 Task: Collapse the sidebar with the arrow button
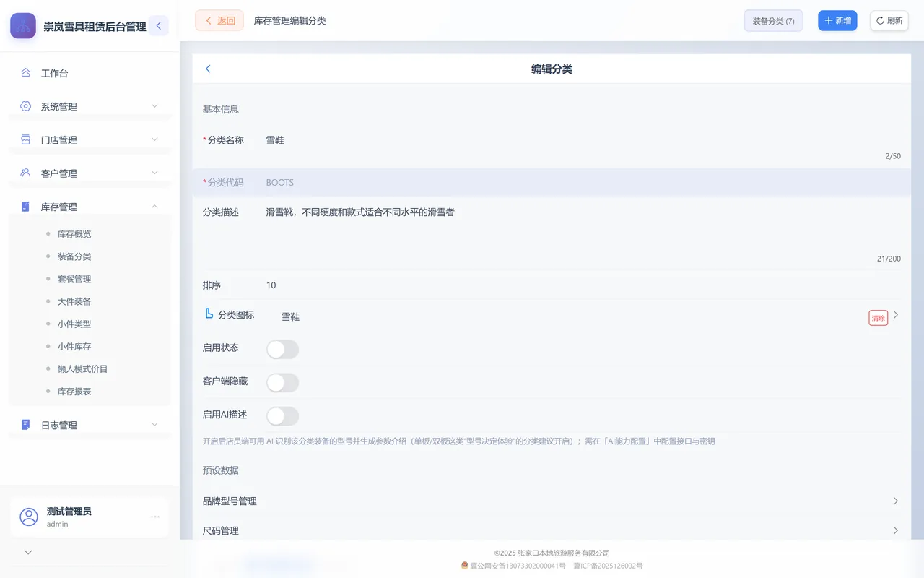[x=159, y=26]
